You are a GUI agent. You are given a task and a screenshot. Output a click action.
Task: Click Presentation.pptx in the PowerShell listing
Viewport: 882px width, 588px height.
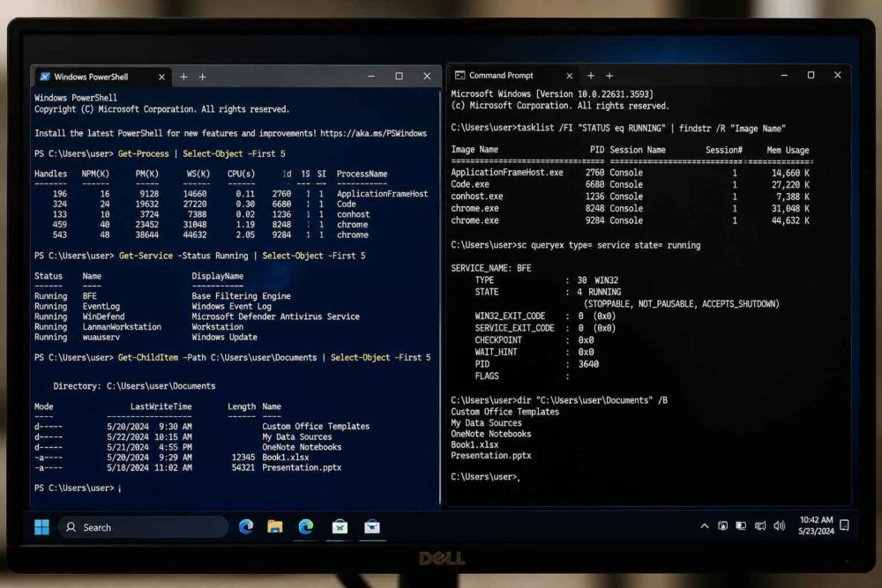302,467
